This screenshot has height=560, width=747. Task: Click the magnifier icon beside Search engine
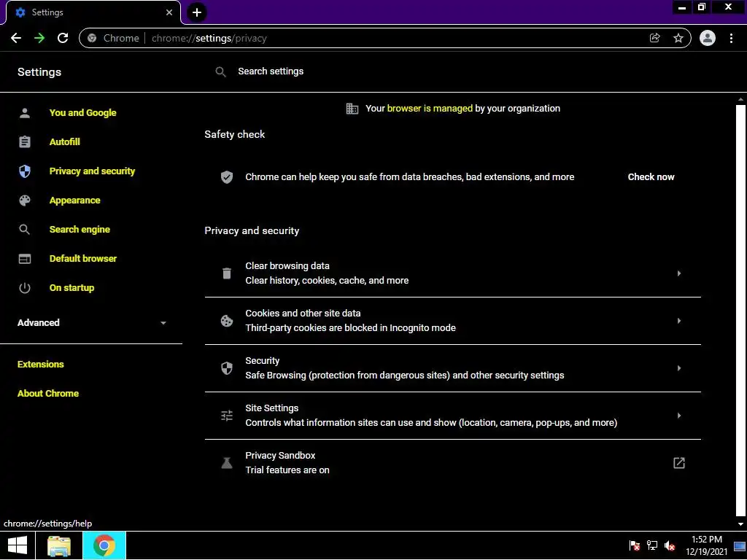(x=25, y=230)
